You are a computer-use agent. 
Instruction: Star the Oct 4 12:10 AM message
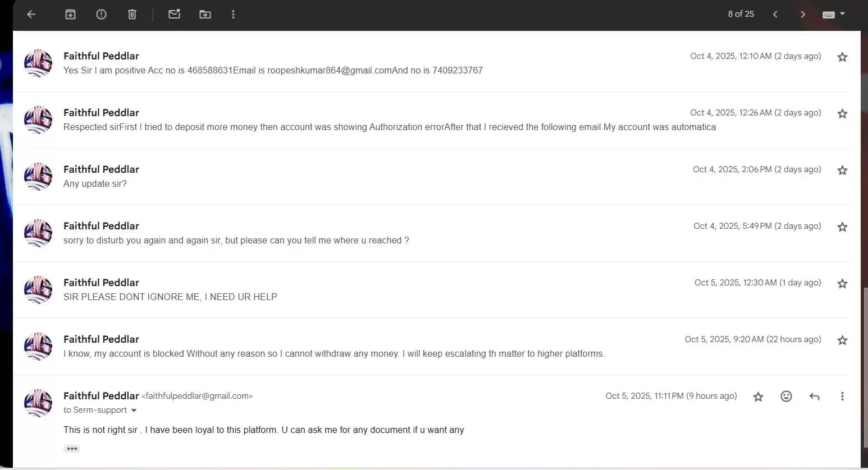coord(842,57)
